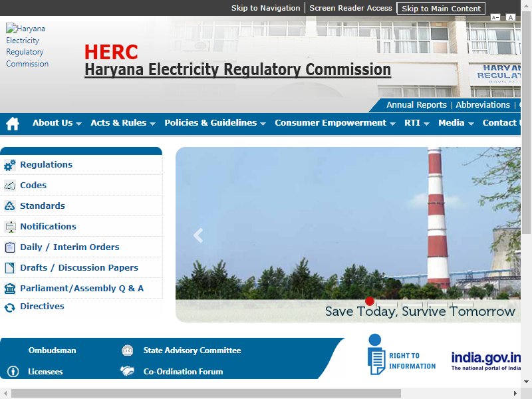
Task: Click the vertical scrollbar thumb
Action: tap(526, 122)
